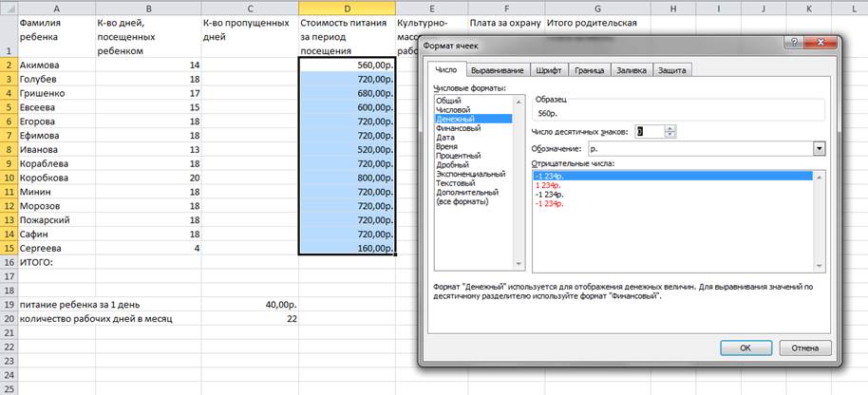Click the cell with surname Акимова
The width and height of the screenshot is (868, 395).
coord(56,65)
